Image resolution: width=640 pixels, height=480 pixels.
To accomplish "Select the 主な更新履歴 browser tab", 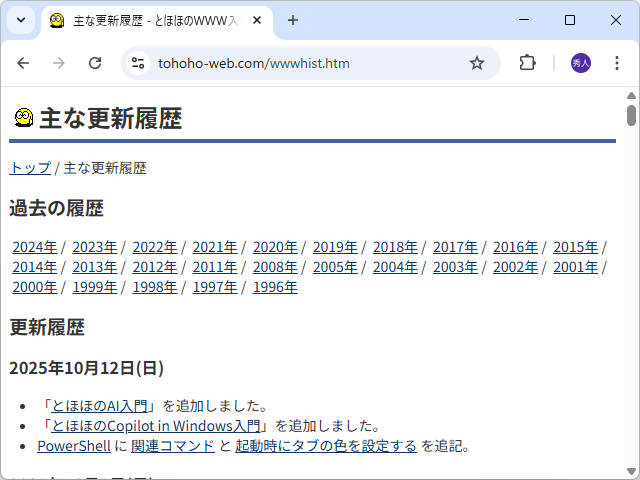I will pyautogui.click(x=156, y=20).
